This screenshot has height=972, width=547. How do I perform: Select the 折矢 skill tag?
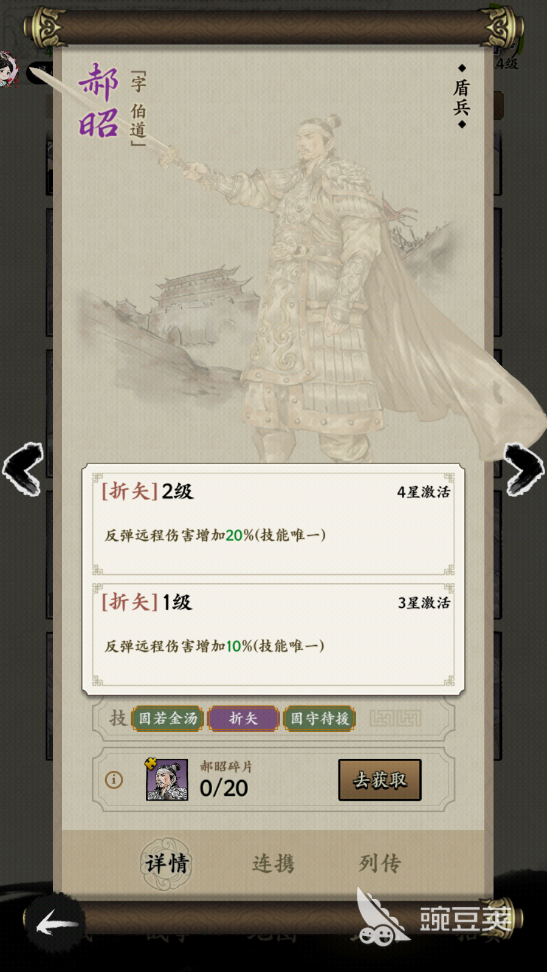tap(243, 718)
